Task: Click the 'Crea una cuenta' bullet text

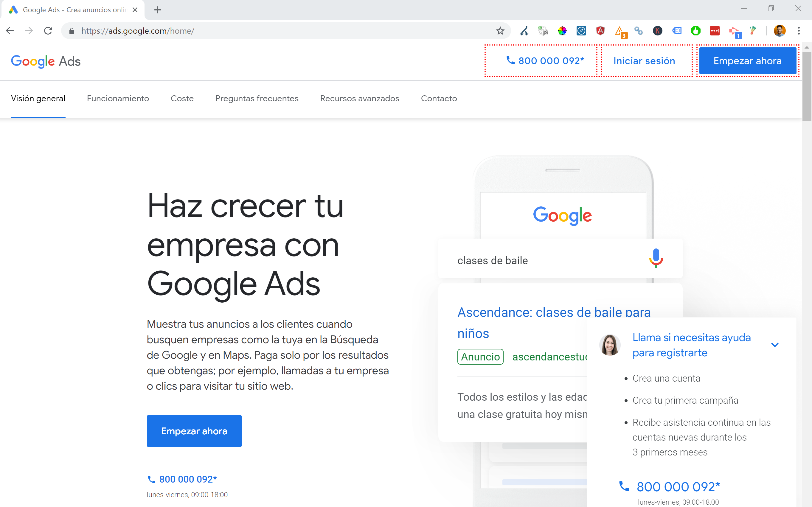Action: [667, 378]
